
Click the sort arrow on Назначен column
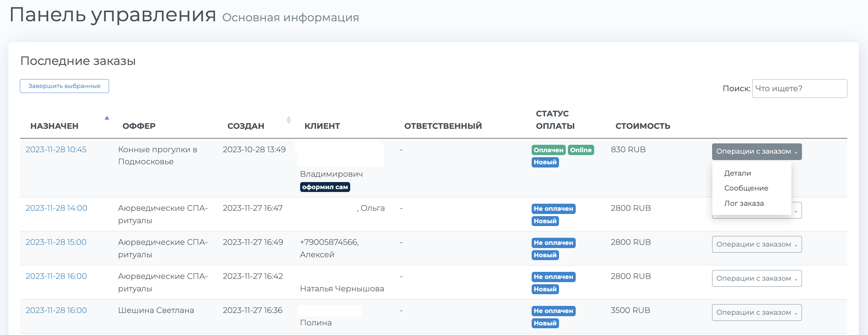click(107, 118)
